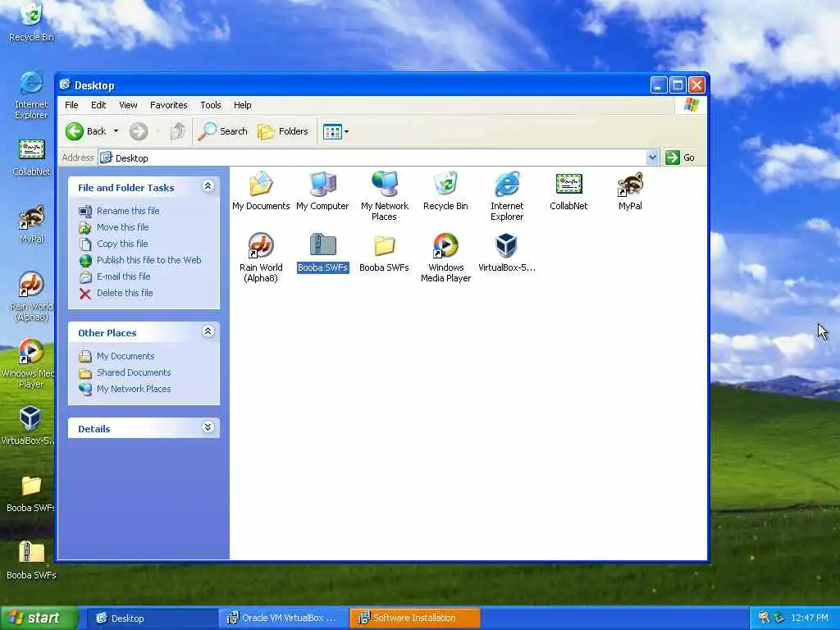
Task: Switch to Software Installation taskbar button
Action: coord(414,619)
